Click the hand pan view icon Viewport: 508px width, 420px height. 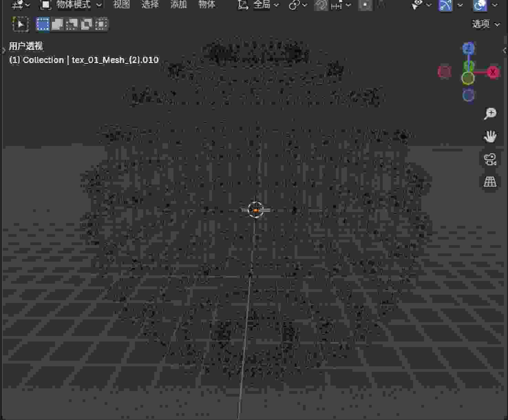pyautogui.click(x=490, y=137)
